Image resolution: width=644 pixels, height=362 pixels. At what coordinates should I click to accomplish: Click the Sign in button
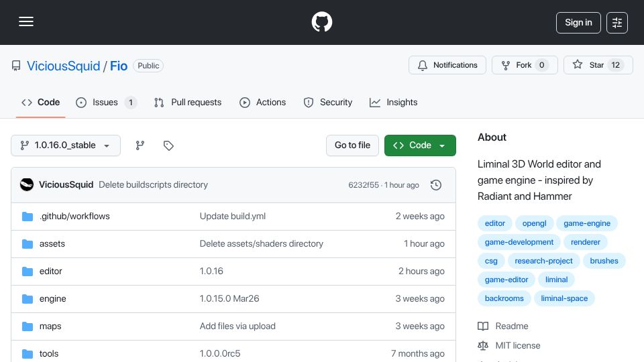pyautogui.click(x=578, y=23)
